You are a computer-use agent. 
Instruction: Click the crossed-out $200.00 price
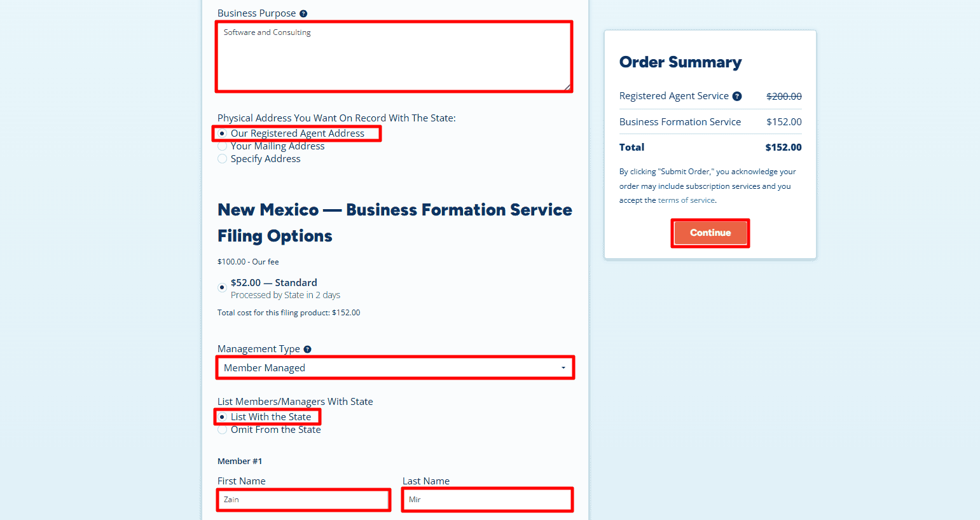[783, 96]
